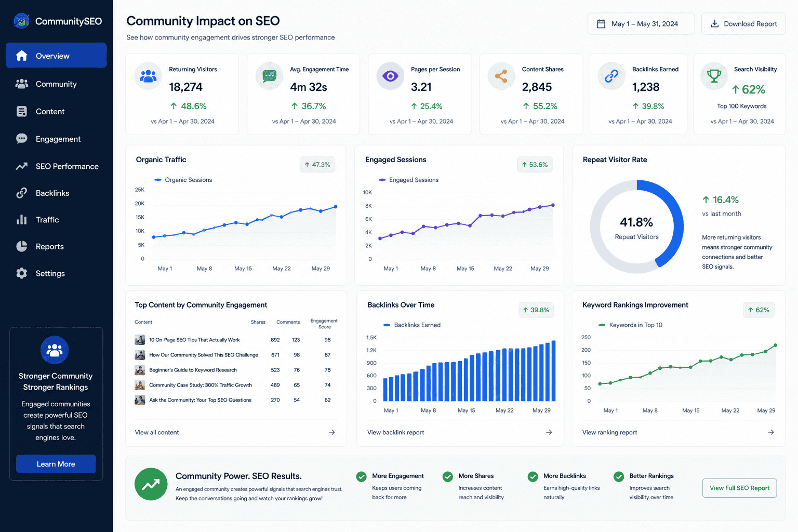Click the Keywords in Top 10 legend
This screenshot has width=798, height=532.
pos(631,325)
